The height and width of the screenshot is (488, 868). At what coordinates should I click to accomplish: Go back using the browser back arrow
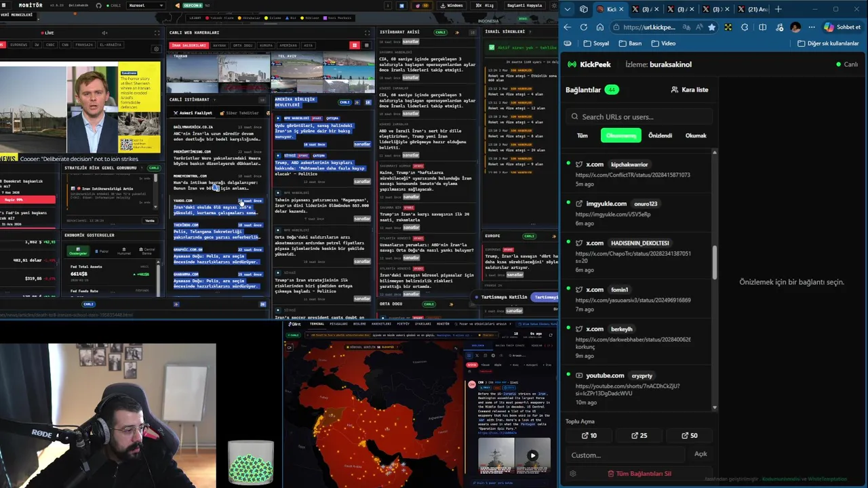tap(567, 27)
